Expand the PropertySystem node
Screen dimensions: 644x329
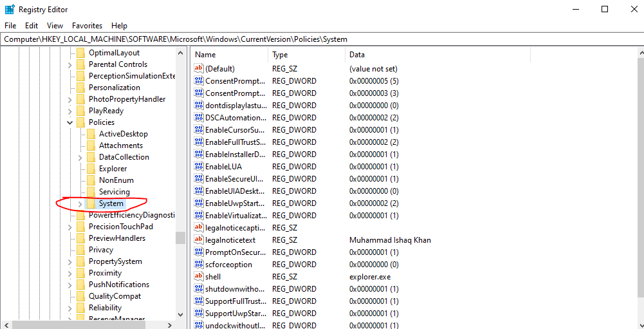click(70, 261)
